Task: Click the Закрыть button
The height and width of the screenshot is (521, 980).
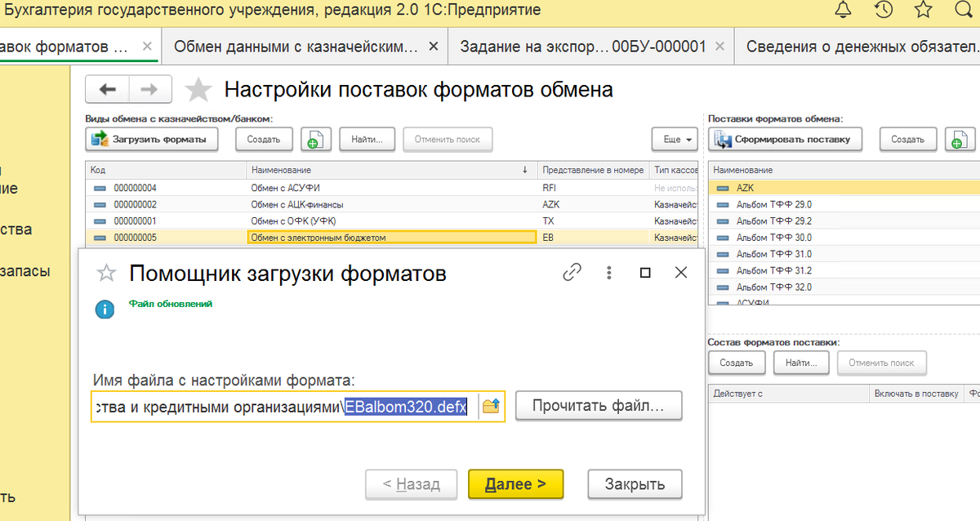Action: [635, 484]
